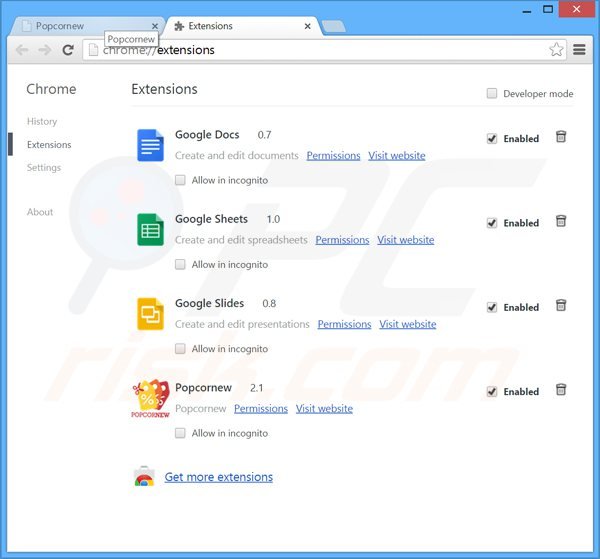This screenshot has height=559, width=600.
Task: Click the Google Docs version 0.7
Action: click(264, 135)
